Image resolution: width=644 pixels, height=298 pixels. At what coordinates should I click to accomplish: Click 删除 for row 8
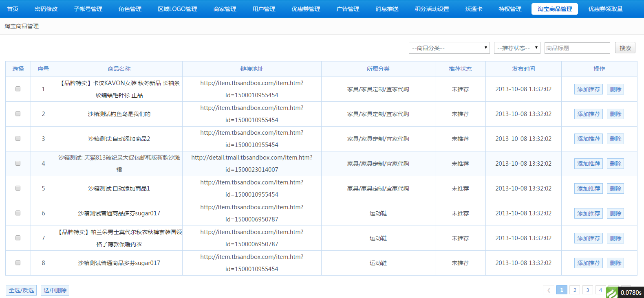tap(615, 263)
